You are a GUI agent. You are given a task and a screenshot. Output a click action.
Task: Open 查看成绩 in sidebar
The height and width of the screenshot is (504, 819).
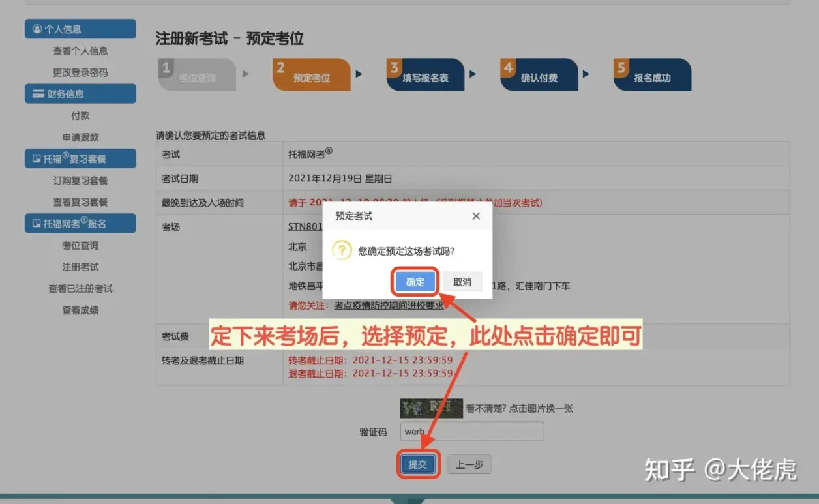click(80, 310)
